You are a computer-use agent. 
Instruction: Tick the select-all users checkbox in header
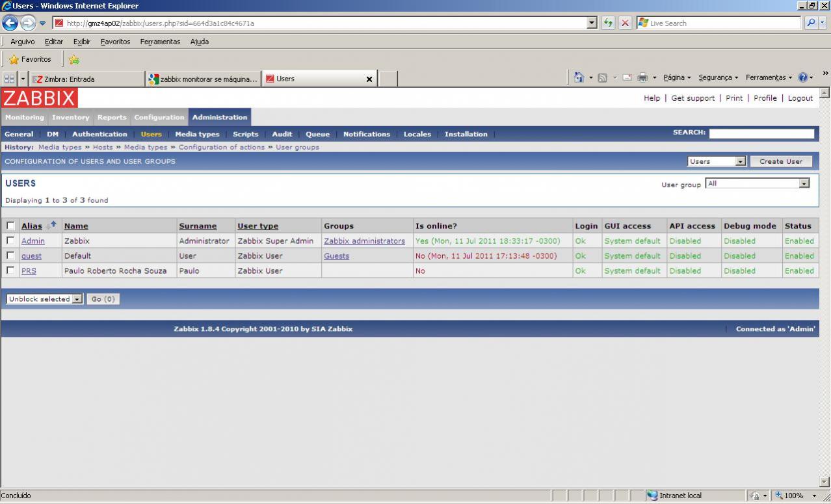click(10, 226)
